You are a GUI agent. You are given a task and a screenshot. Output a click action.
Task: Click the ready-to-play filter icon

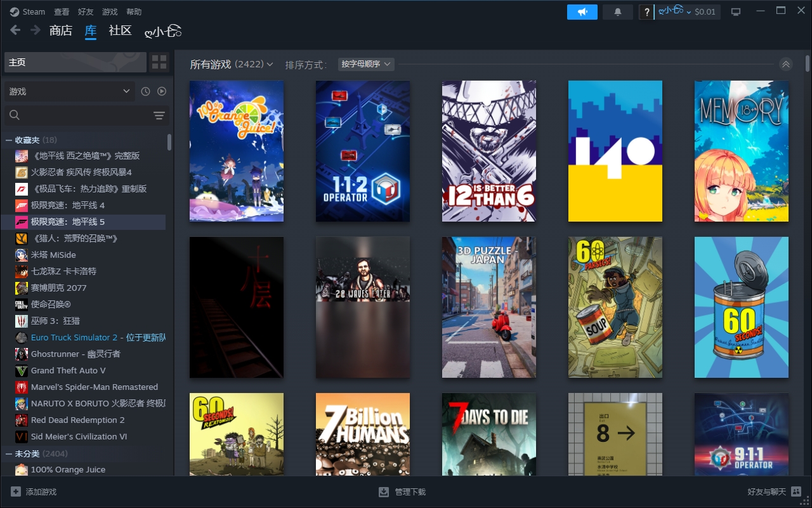click(162, 91)
